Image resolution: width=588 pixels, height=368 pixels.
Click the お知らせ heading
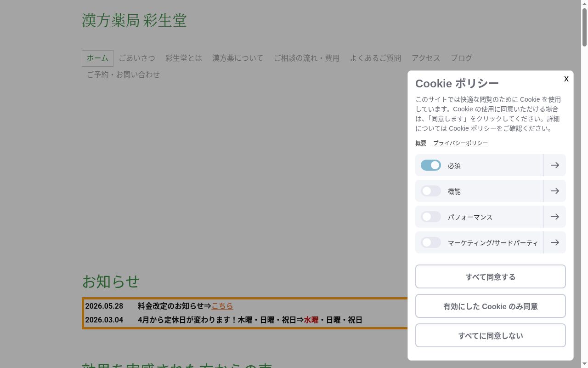[x=111, y=281]
